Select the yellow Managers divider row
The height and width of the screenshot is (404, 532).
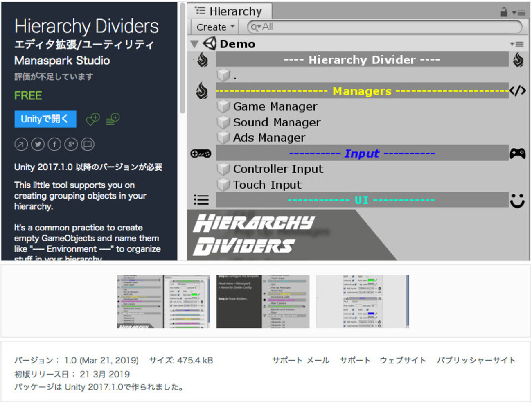click(362, 91)
